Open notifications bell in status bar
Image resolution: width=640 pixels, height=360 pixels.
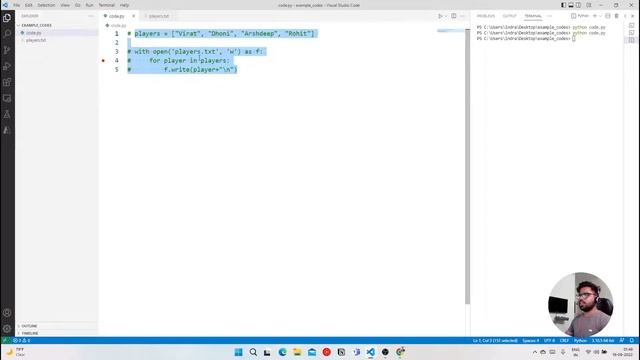pos(631,340)
